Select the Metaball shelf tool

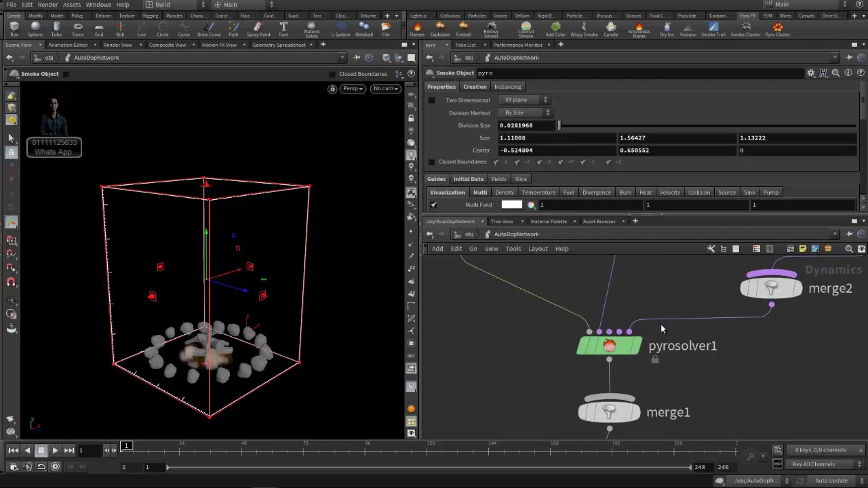(x=364, y=29)
